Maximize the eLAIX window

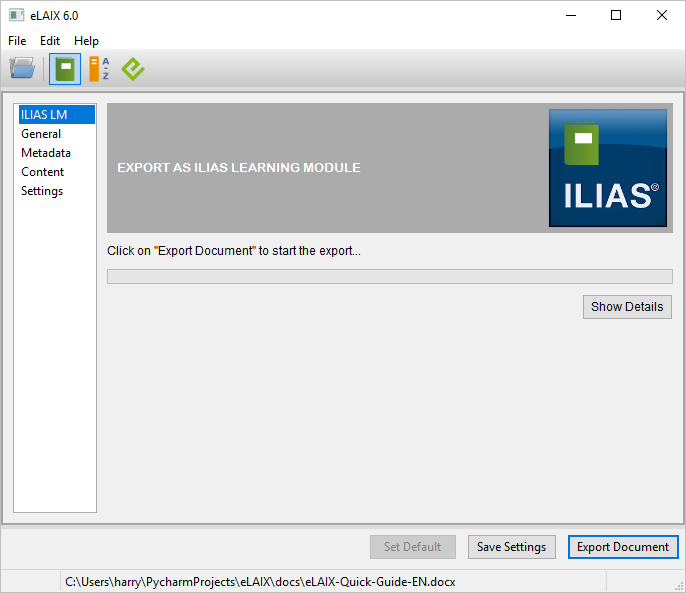(616, 15)
